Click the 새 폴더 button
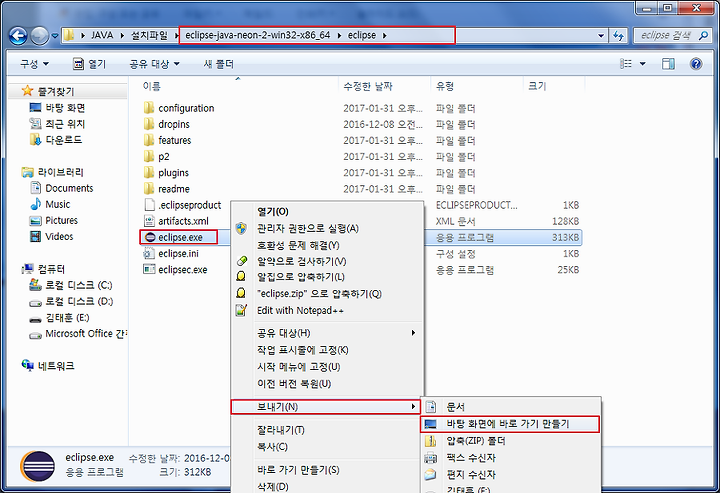The height and width of the screenshot is (493, 720). pos(219,64)
